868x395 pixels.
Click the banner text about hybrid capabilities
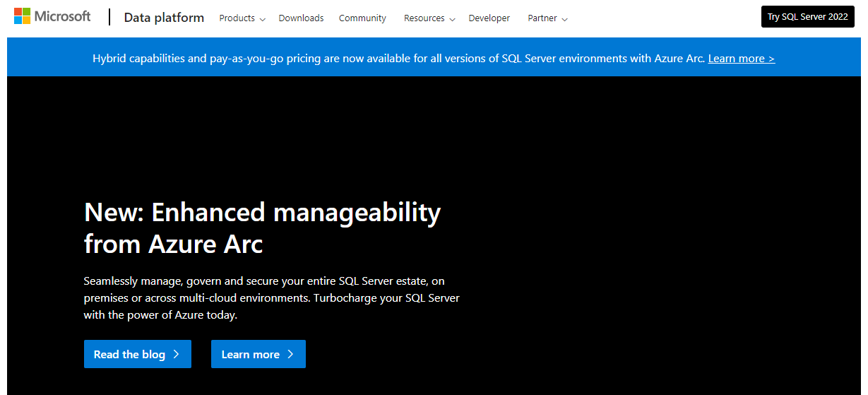[x=399, y=59]
